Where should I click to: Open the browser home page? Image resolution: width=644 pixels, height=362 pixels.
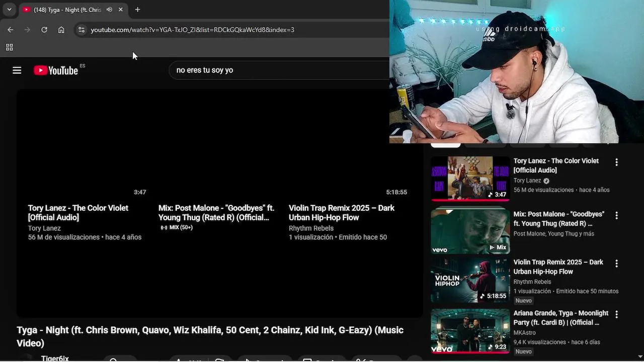(x=61, y=30)
